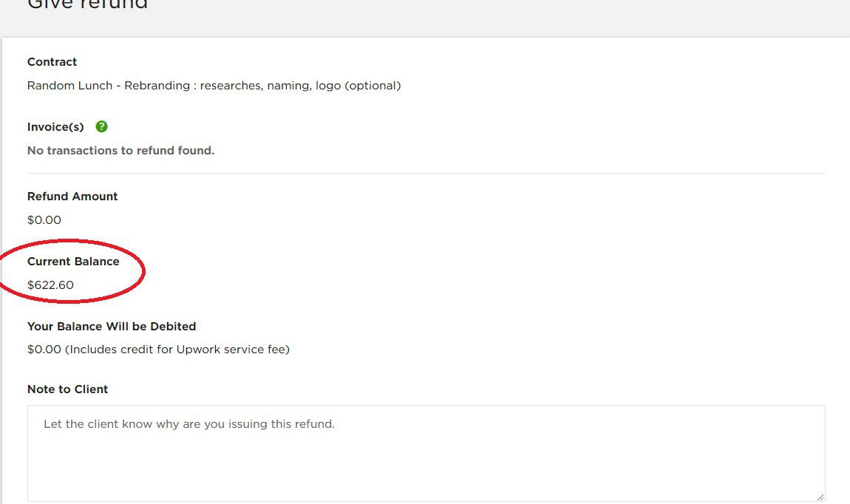
Task: Select the Contract label
Action: coord(52,62)
